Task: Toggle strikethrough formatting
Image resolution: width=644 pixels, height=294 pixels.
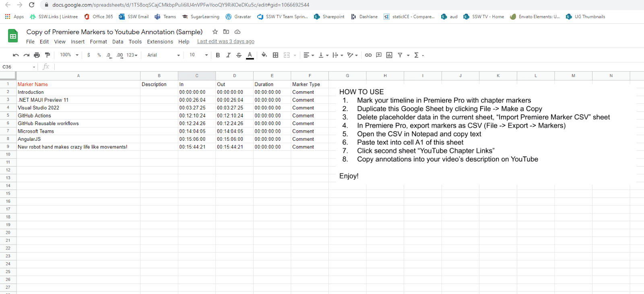Action: click(x=239, y=55)
